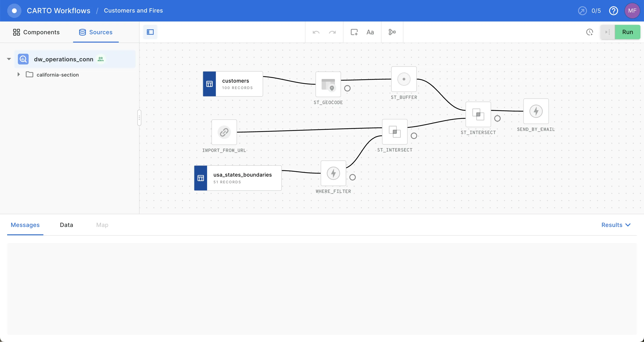Select the ST_GEOCODE node
The height and width of the screenshot is (342, 644).
click(x=328, y=84)
